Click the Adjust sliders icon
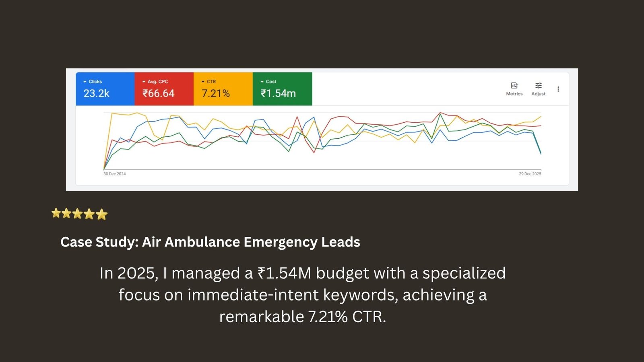 pyautogui.click(x=538, y=86)
